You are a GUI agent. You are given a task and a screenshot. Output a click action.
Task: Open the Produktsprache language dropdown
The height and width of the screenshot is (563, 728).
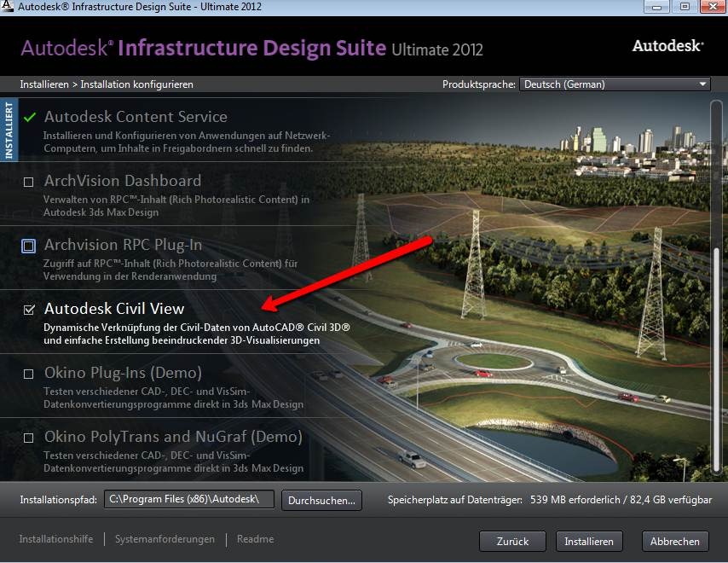point(615,84)
